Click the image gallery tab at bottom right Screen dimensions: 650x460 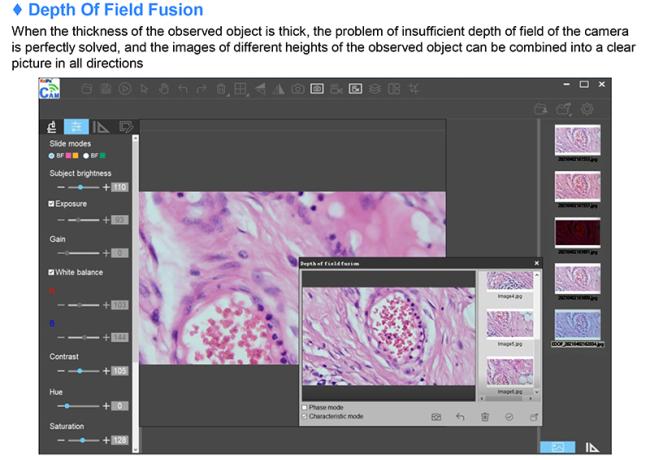coord(557,447)
